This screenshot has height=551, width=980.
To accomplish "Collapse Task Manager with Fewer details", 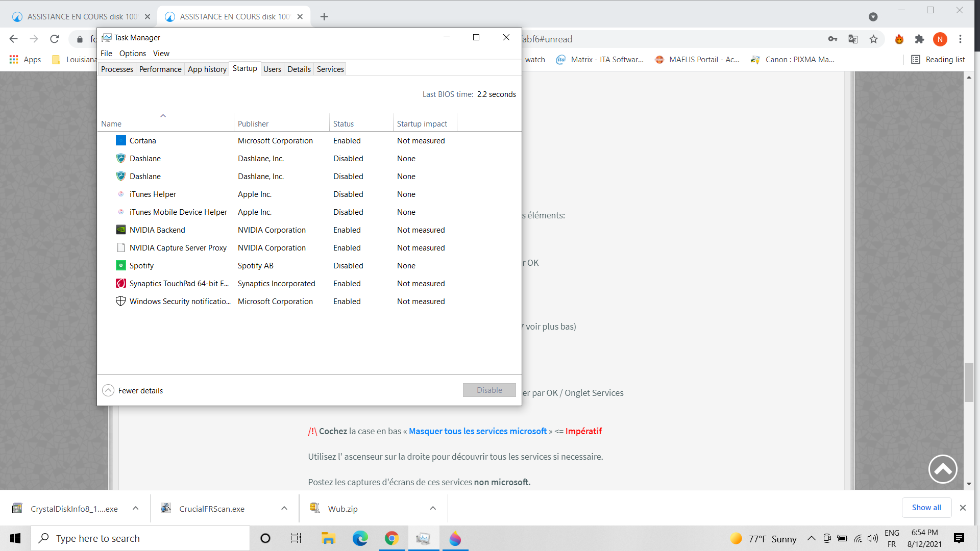I will [x=133, y=390].
